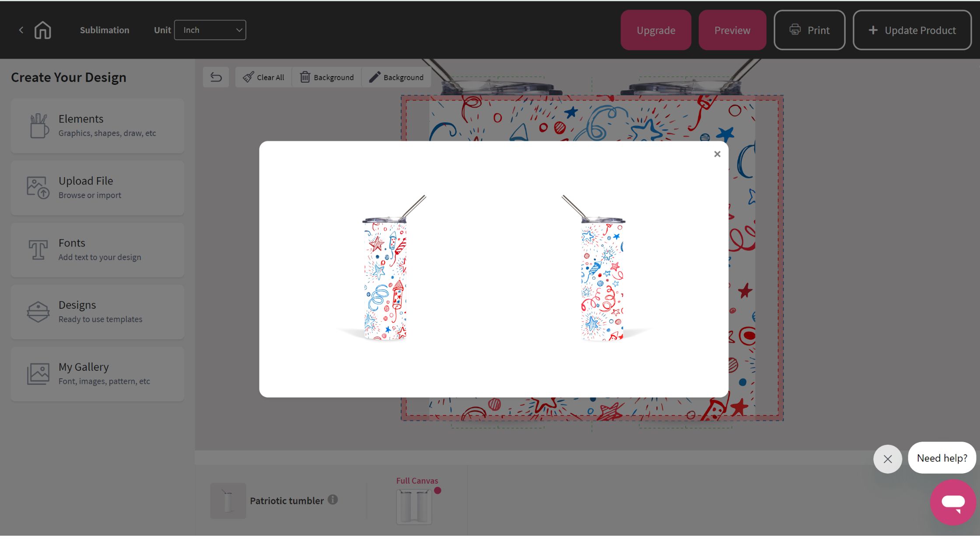Click the Print button
The width and height of the screenshot is (980, 551).
click(809, 30)
